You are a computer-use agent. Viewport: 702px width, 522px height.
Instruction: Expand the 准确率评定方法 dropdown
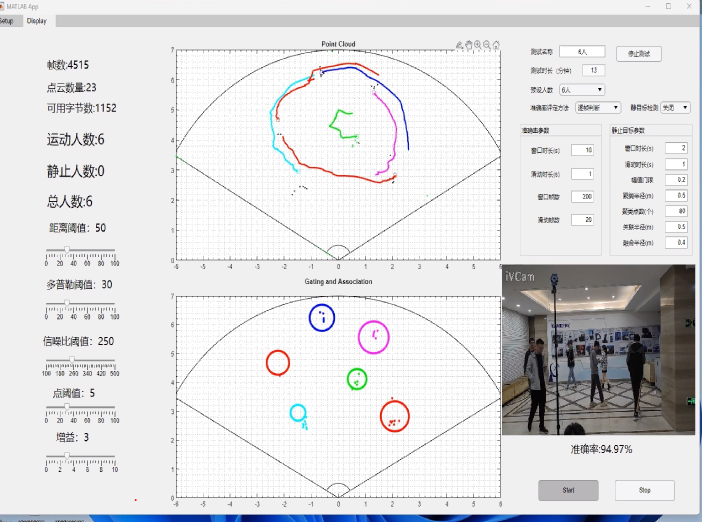(598, 107)
